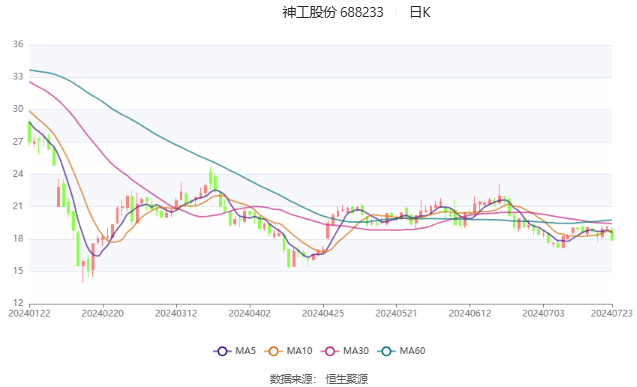Click y-axis value 21
Viewport: 637px width, 387px height.
[x=18, y=206]
